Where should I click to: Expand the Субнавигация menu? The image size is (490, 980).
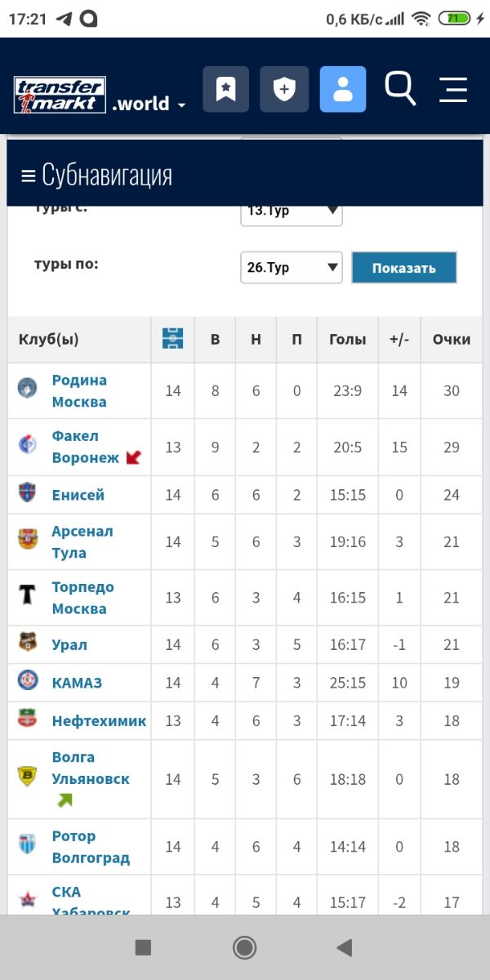pyautogui.click(x=96, y=175)
